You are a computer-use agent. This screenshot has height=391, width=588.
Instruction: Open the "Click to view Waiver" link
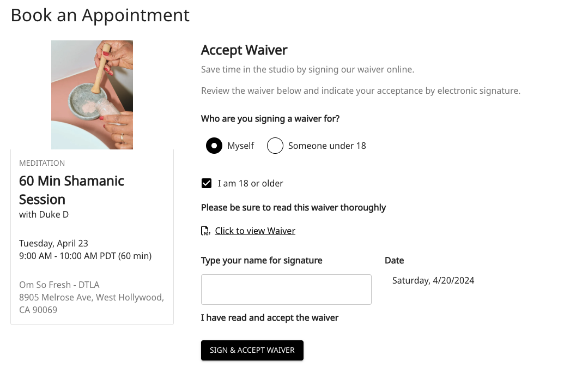tap(255, 231)
